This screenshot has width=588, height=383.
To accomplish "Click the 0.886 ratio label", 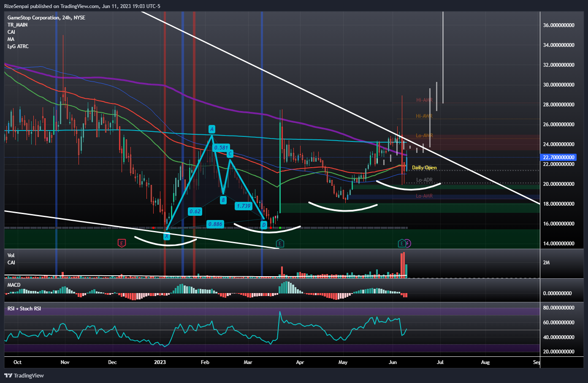I will click(x=215, y=224).
